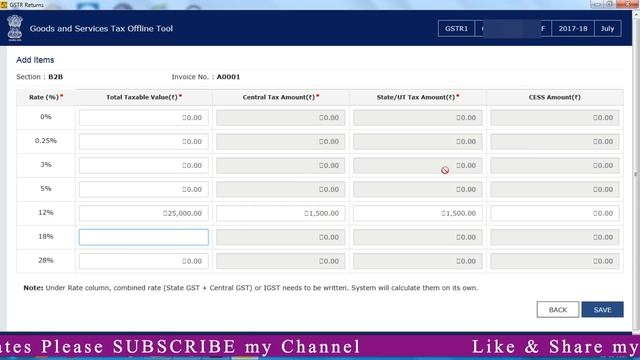This screenshot has height=360, width=640.
Task: Click the 28% rate label
Action: (46, 260)
